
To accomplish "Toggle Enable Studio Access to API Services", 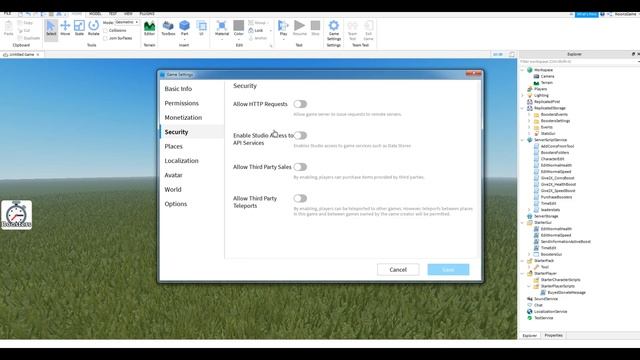I will click(300, 136).
